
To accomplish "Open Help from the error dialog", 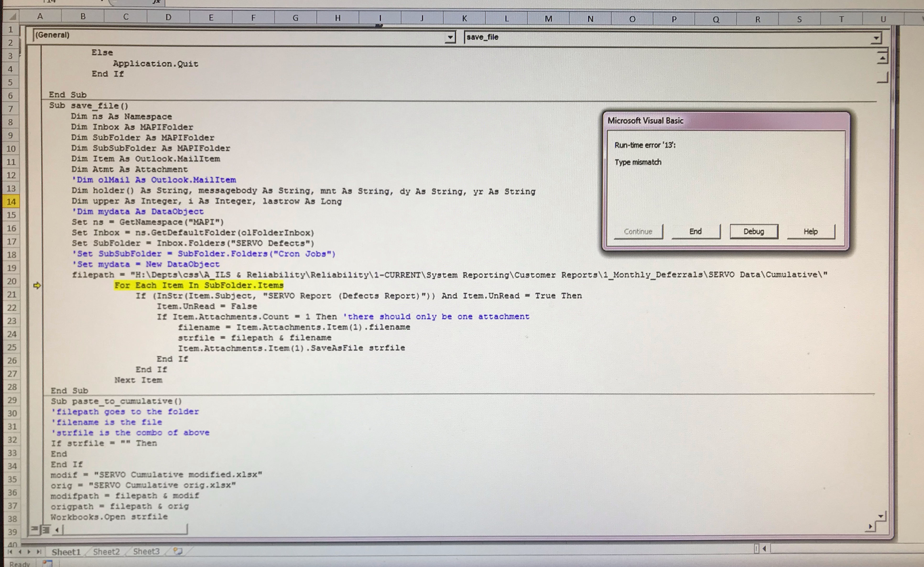I will tap(811, 231).
